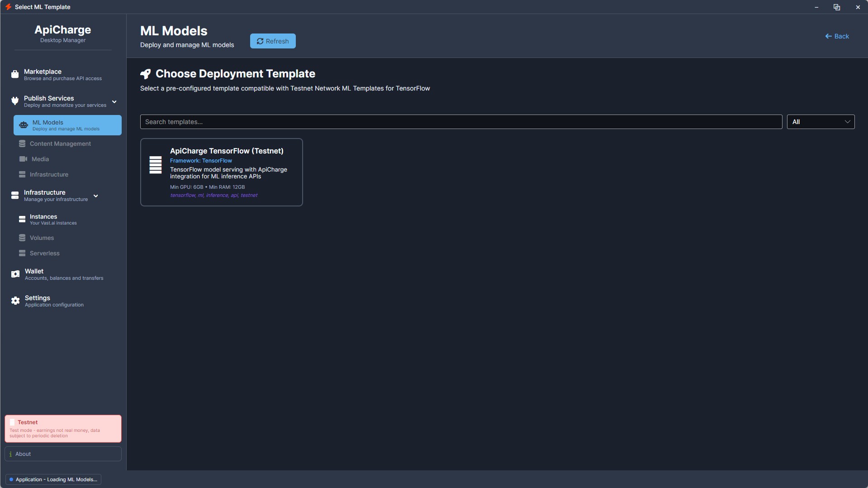Open the About button
The height and width of the screenshot is (488, 868).
pos(63,454)
